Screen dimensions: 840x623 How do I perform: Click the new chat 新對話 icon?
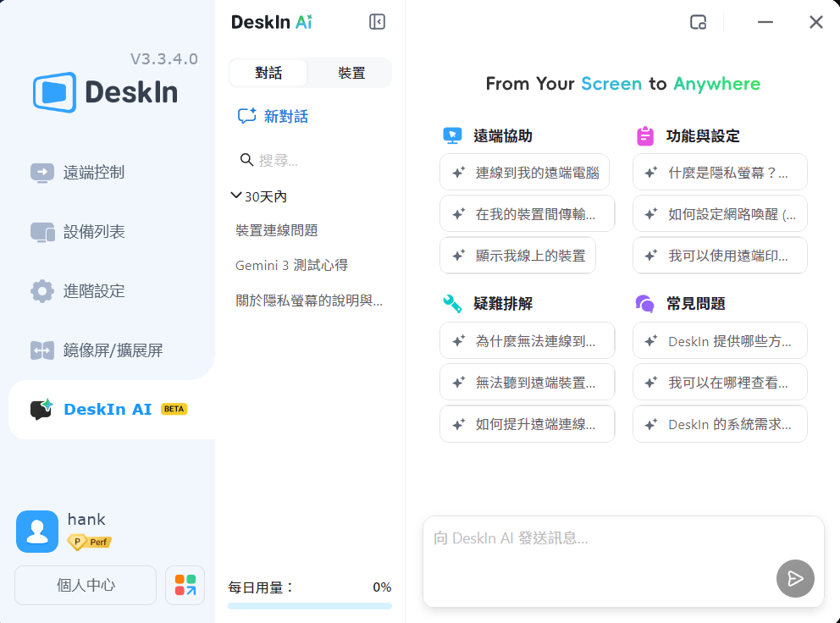pos(247,116)
